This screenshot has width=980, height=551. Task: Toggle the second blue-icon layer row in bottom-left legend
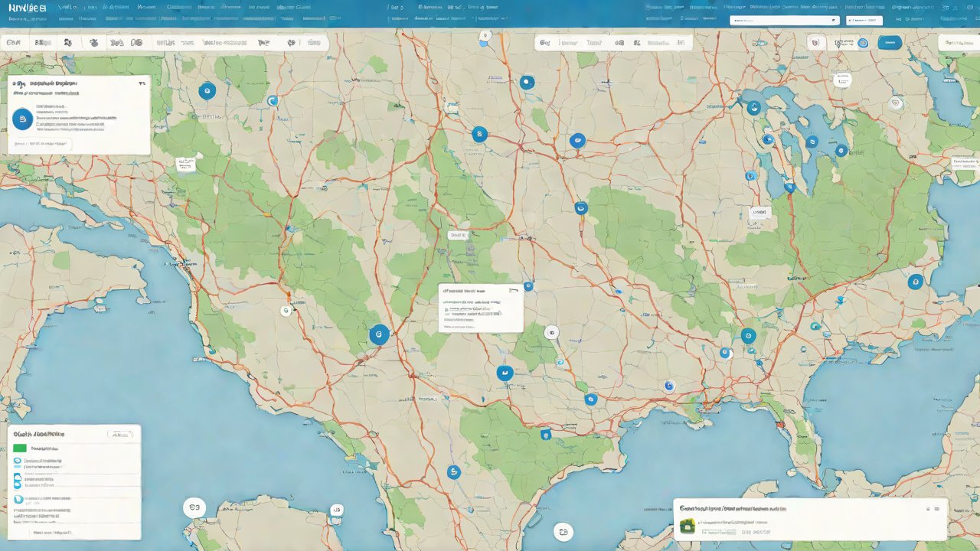click(18, 480)
